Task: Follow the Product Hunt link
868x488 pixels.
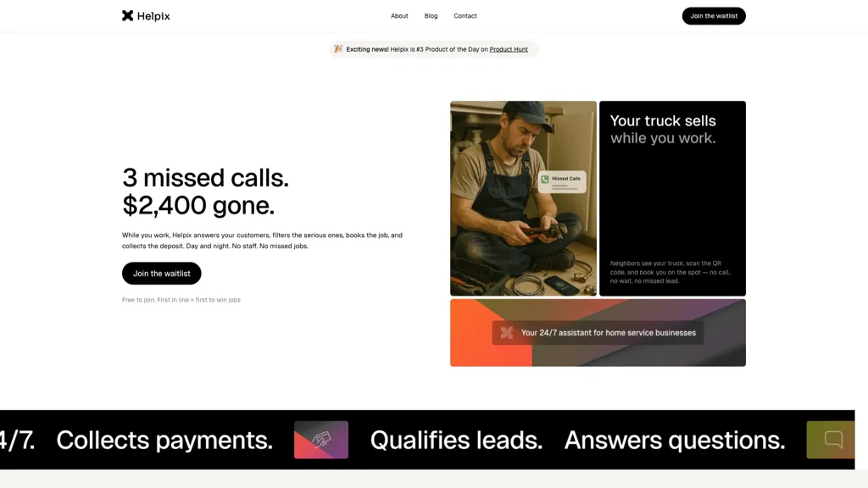Action: pos(509,49)
